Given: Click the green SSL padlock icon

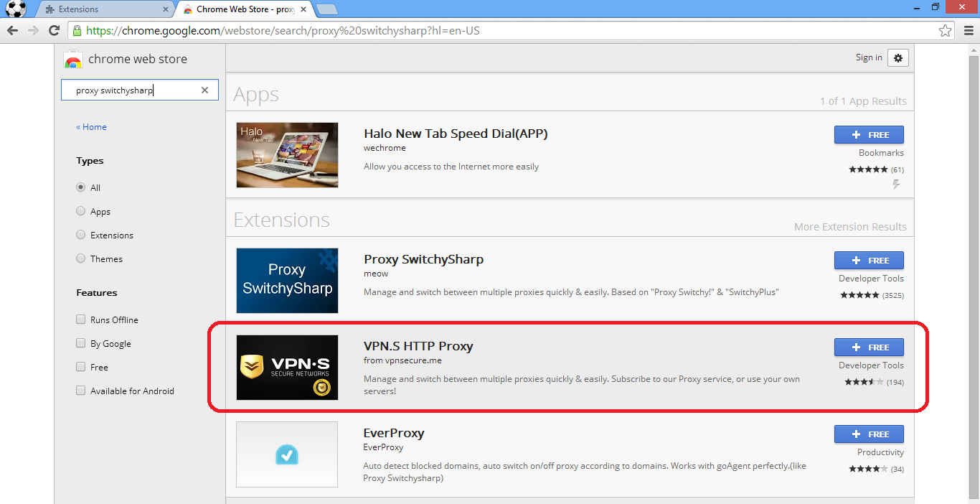Looking at the screenshot, I should (x=77, y=31).
